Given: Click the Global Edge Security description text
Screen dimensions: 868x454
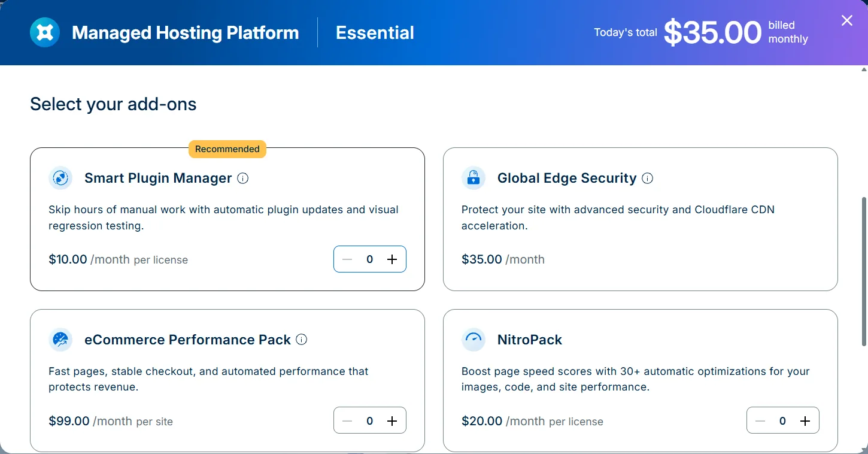Looking at the screenshot, I should pos(618,217).
